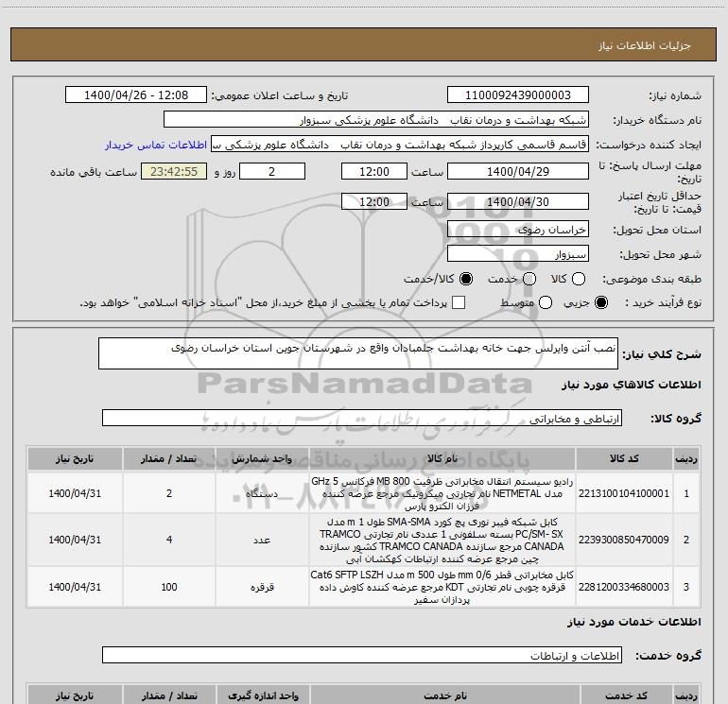
Task: Click unit دستگاه in row 1
Action: coord(262,494)
